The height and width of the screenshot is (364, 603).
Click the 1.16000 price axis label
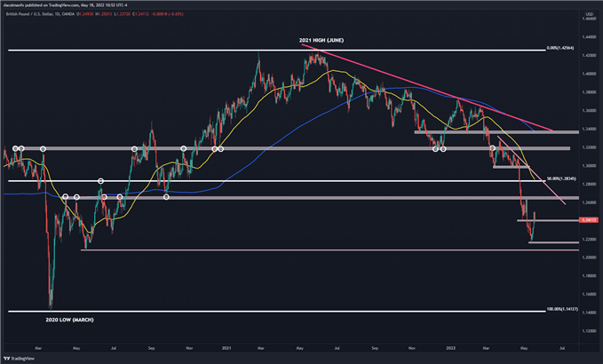pyautogui.click(x=589, y=294)
